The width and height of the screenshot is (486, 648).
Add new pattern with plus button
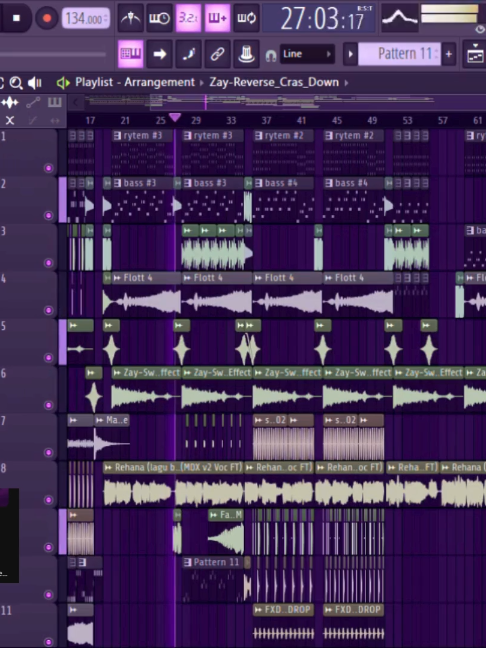point(448,54)
